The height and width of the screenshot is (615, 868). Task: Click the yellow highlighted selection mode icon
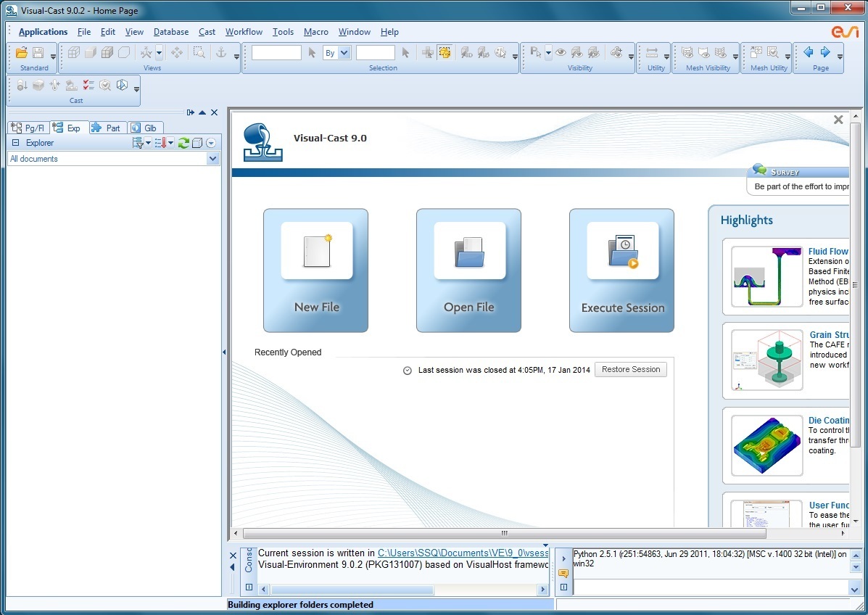pyautogui.click(x=445, y=53)
